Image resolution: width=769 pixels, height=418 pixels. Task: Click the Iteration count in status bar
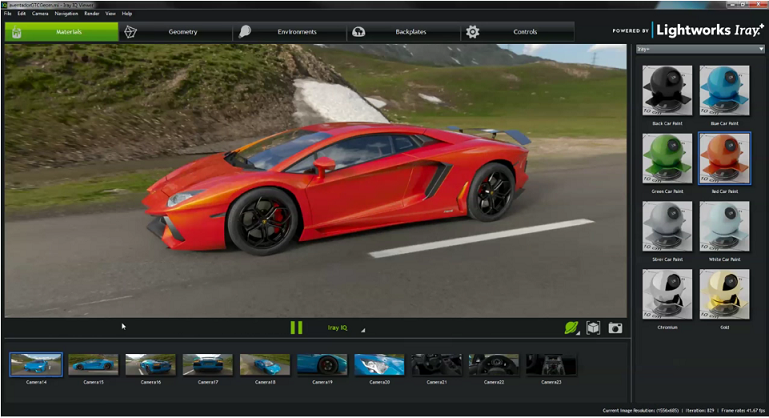click(x=699, y=410)
